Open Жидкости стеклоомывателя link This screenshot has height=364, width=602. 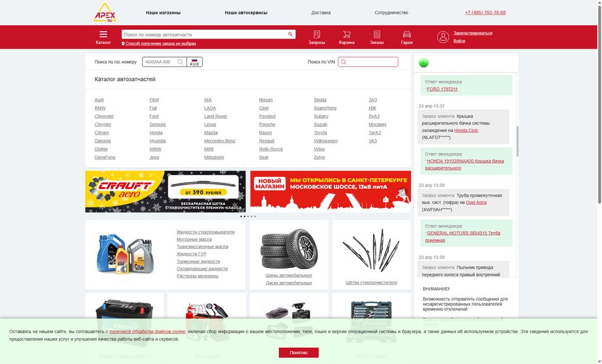[x=206, y=232]
